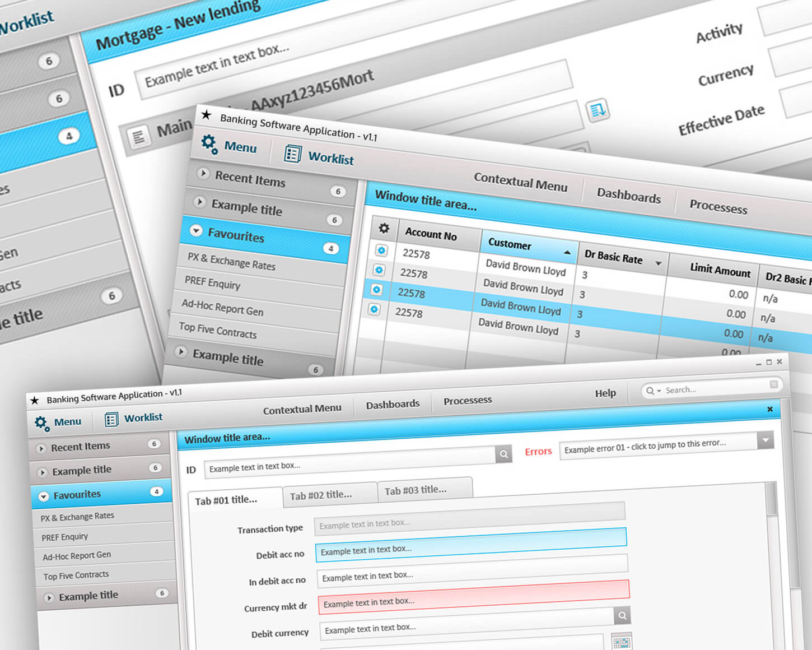The height and width of the screenshot is (650, 812).
Task: Sort by the Customer column arrow
Action: pos(567,253)
